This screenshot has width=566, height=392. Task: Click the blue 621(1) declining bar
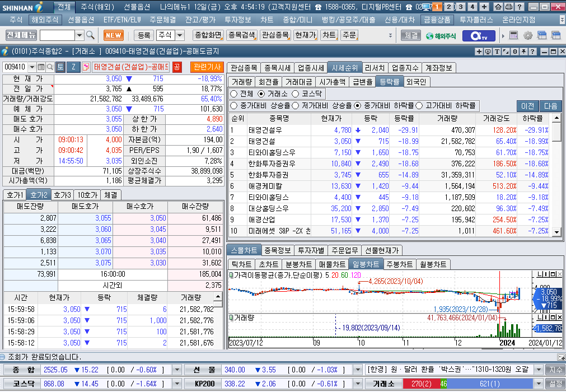point(490,384)
